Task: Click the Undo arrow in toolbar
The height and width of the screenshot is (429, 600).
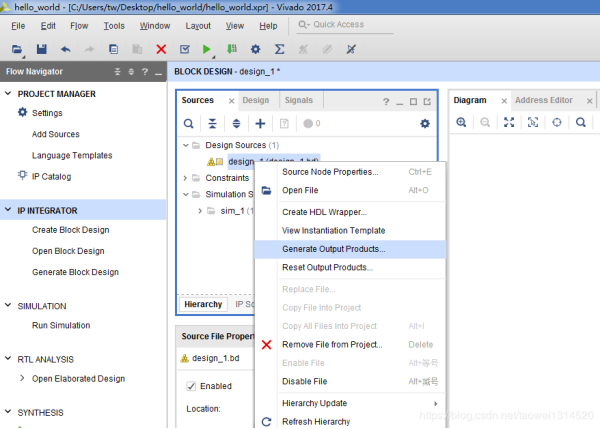Action: 65,49
